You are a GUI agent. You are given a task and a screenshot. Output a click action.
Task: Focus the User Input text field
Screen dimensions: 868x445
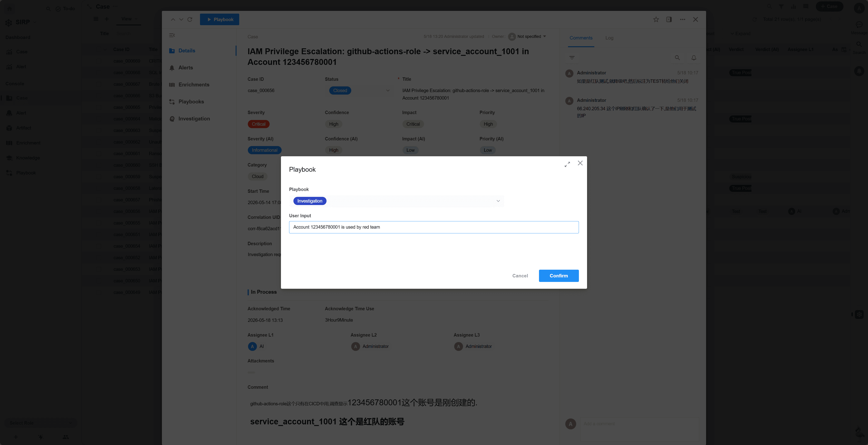point(434,227)
